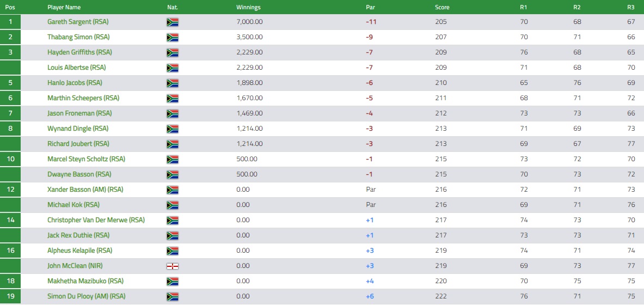Viewport: 644px width, 305px height.
Task: Open Christopher Van Der Merwe's profile link
Action: [x=96, y=220]
